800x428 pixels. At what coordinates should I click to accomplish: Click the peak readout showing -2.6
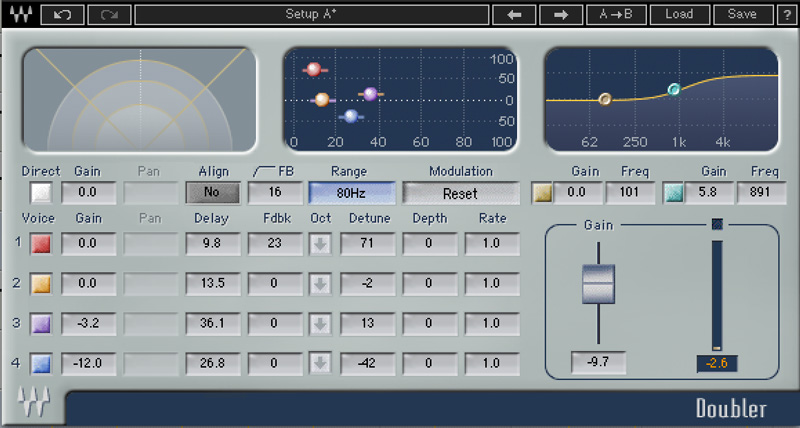point(716,363)
